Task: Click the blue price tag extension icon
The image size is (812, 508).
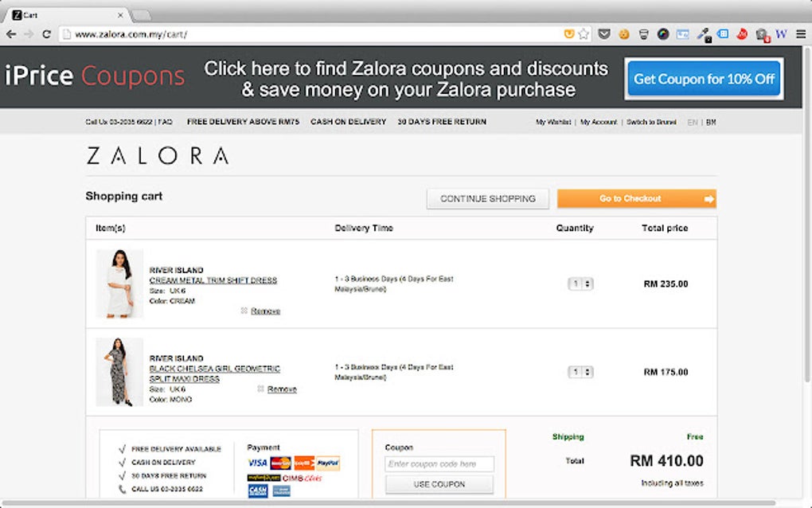Action: pos(722,34)
